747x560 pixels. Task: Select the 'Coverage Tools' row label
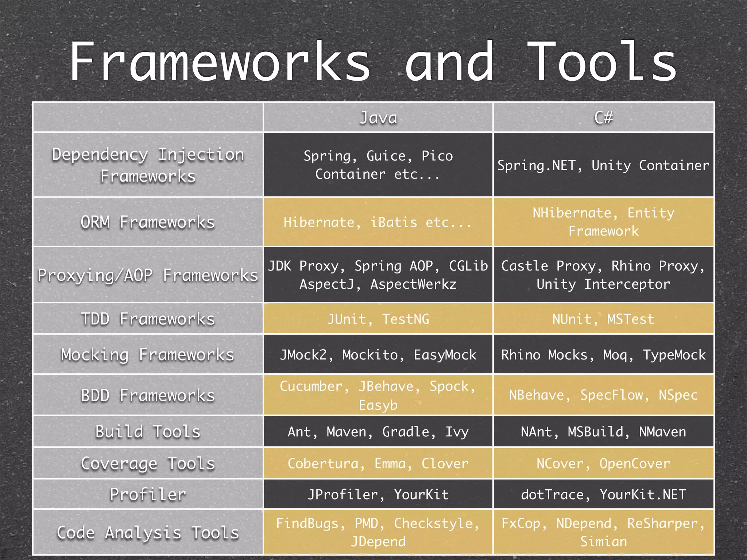coord(148,463)
